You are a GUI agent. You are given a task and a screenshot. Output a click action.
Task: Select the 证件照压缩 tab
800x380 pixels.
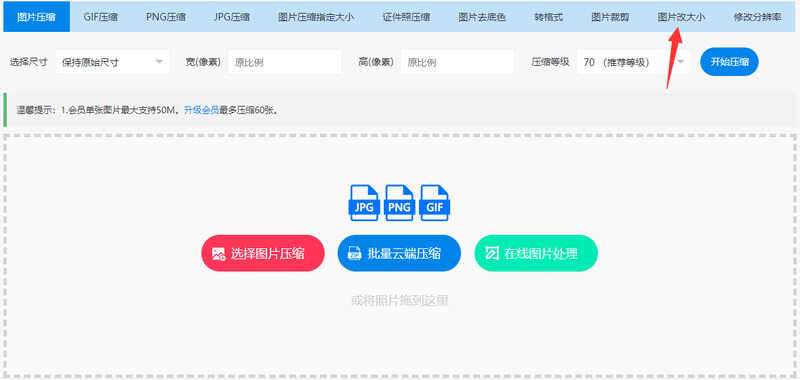pos(406,17)
